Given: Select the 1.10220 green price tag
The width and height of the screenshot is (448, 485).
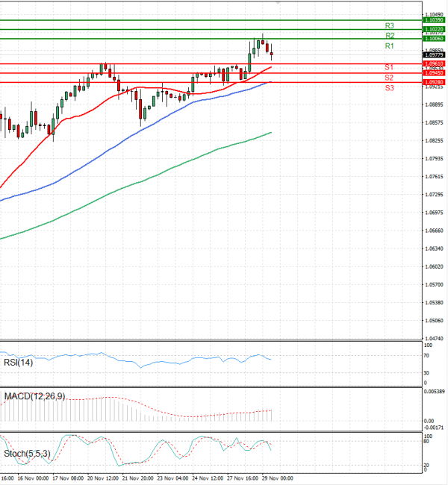Looking at the screenshot, I should (434, 29).
